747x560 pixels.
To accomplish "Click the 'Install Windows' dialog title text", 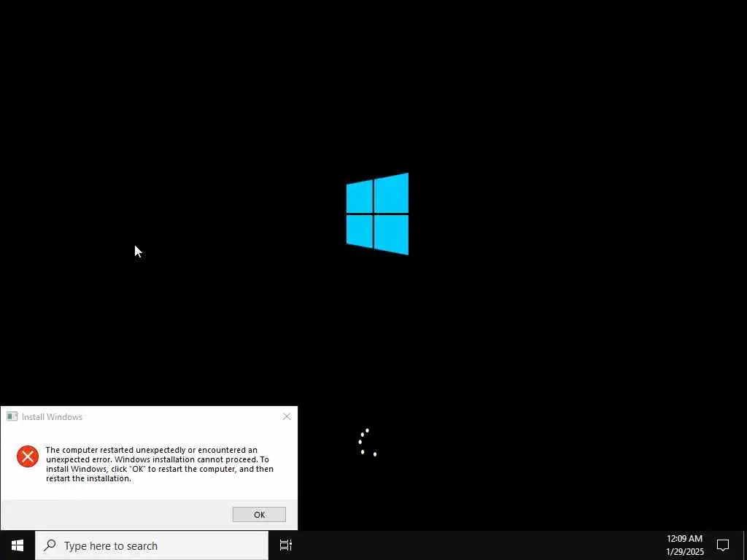I will 52,416.
